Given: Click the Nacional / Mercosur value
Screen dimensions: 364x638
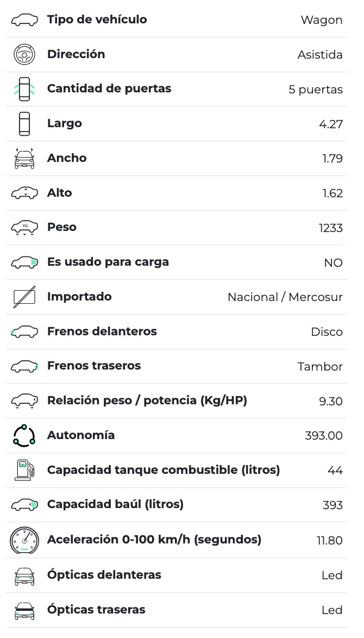Looking at the screenshot, I should click(285, 297).
